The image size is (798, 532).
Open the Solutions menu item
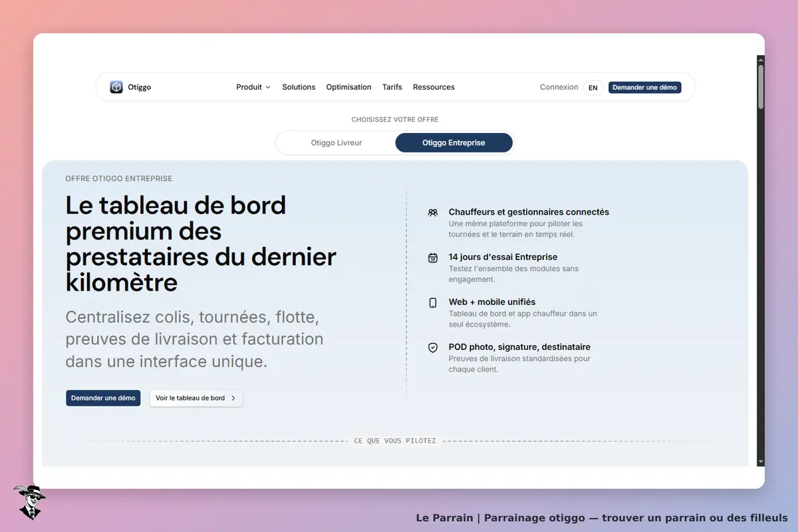tap(299, 87)
